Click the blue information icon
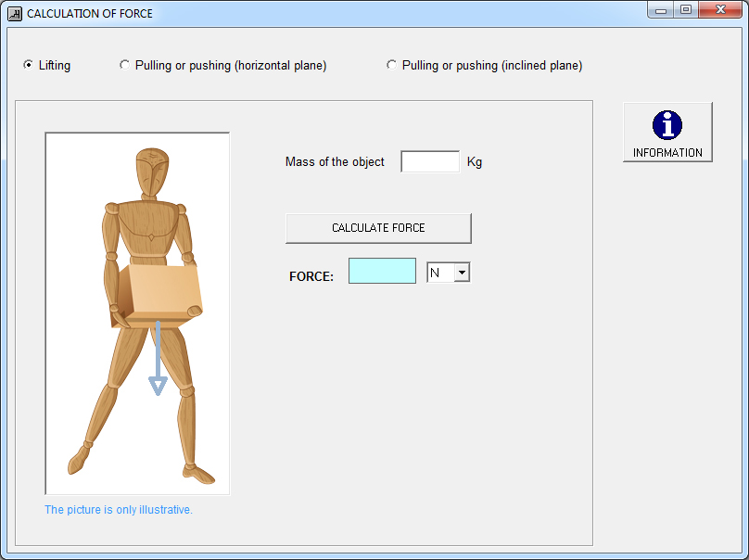749x560 pixels. coord(666,125)
